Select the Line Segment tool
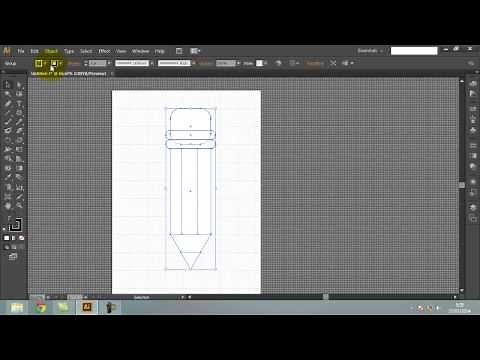 [x=7, y=113]
